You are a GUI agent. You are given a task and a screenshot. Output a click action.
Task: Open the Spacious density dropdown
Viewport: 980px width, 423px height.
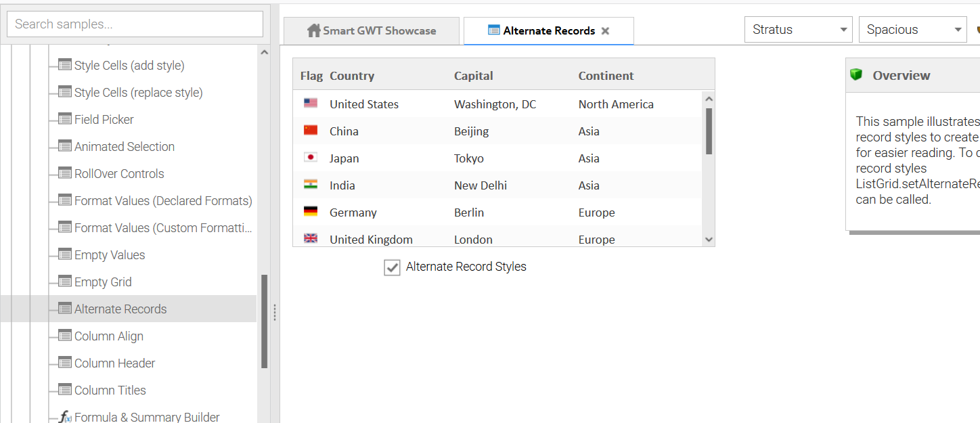click(x=912, y=30)
